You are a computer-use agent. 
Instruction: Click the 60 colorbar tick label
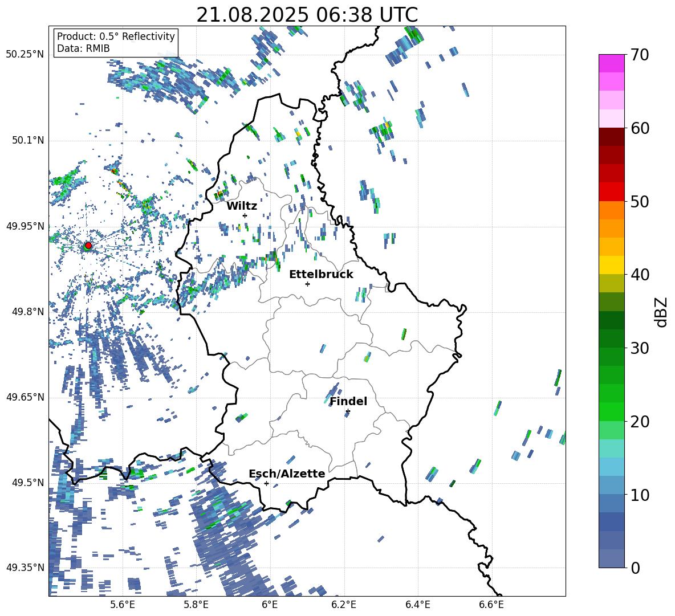[x=640, y=128]
